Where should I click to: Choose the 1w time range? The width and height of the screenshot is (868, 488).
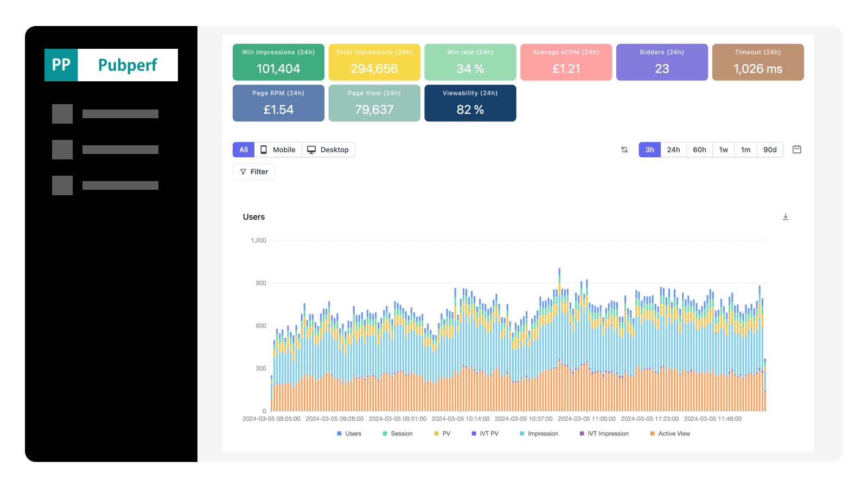coord(723,150)
